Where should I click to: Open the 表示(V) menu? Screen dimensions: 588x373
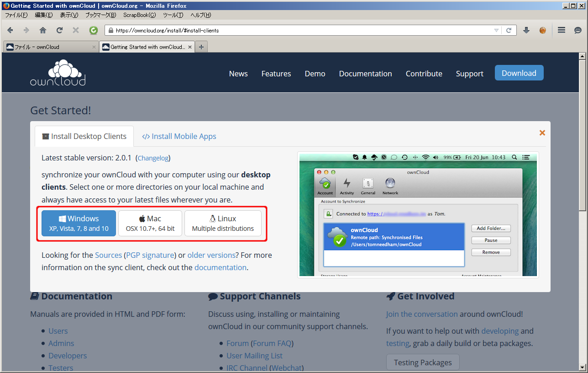click(69, 15)
